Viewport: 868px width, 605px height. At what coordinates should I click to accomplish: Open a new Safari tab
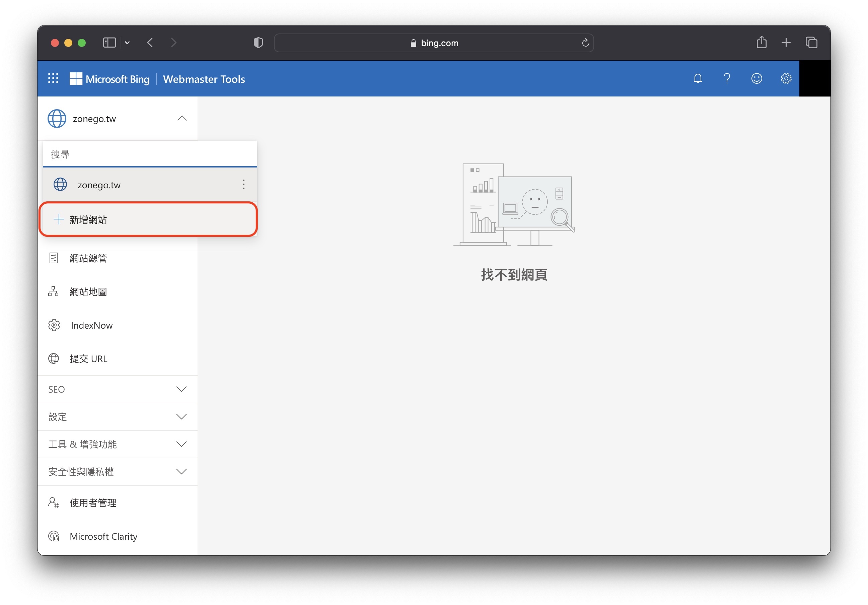tap(786, 43)
